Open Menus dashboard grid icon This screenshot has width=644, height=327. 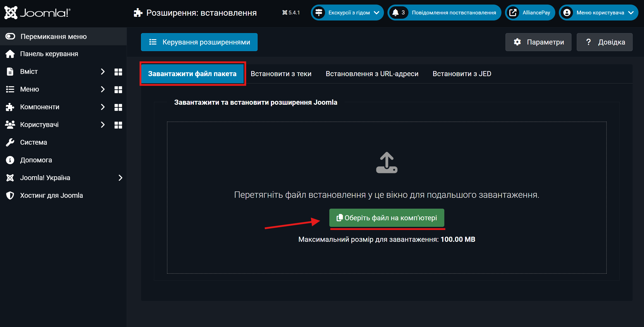pyautogui.click(x=118, y=90)
